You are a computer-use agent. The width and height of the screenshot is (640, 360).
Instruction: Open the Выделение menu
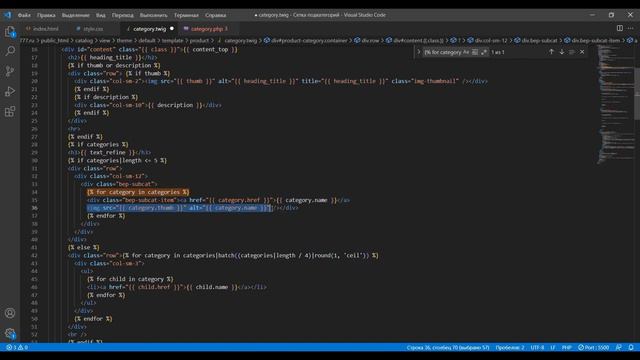pos(76,15)
